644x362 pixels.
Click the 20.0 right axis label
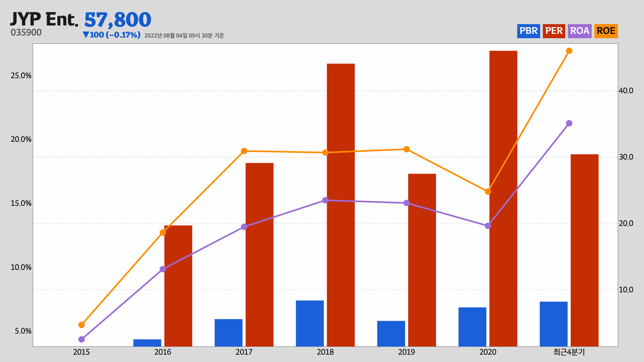pos(626,224)
